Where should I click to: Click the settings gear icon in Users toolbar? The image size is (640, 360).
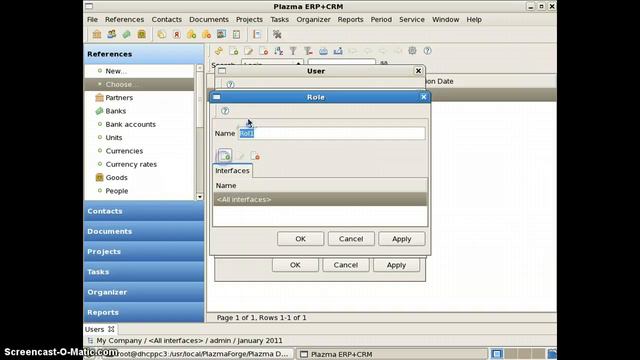click(412, 51)
